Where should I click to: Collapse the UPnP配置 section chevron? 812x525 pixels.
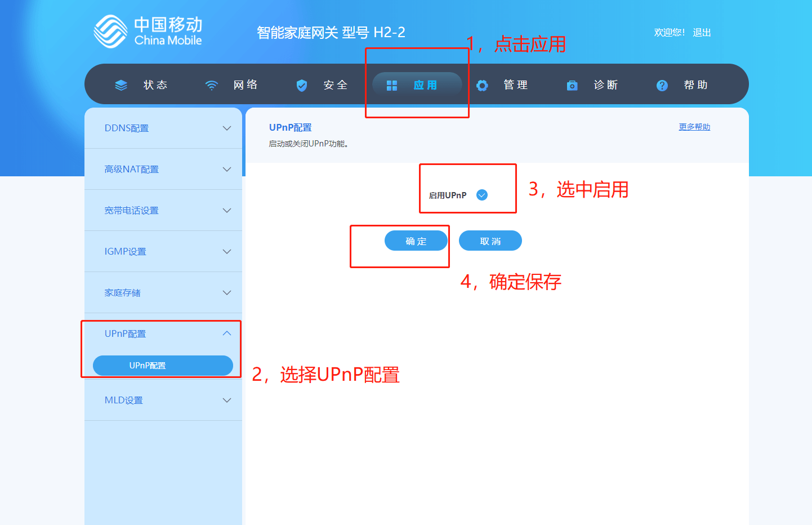[x=227, y=333]
